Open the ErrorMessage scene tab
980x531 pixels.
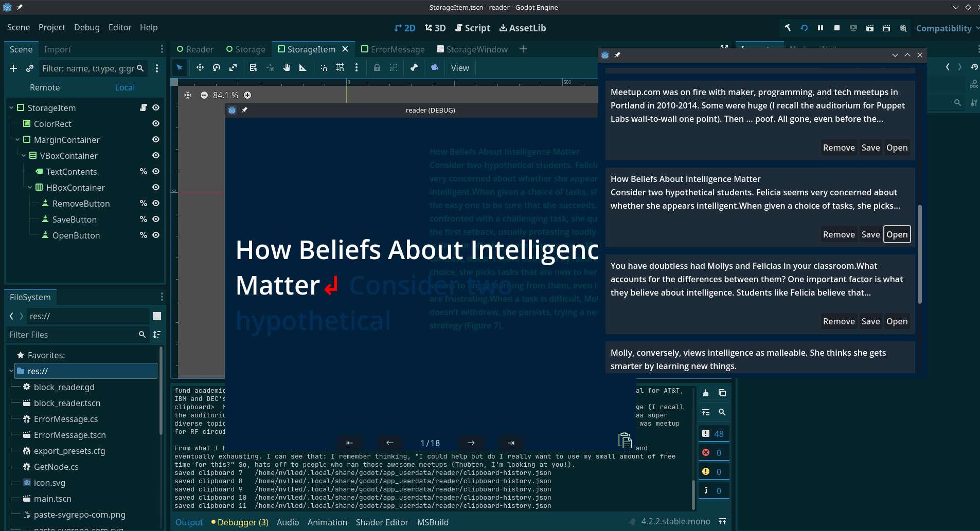(x=393, y=49)
